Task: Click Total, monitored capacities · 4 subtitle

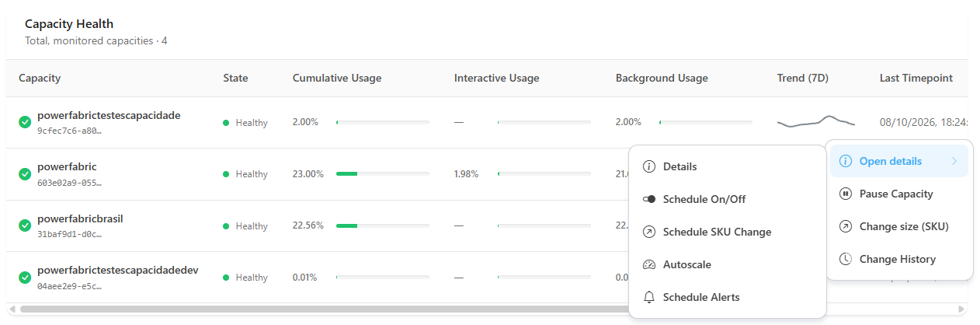Action: coord(96,40)
